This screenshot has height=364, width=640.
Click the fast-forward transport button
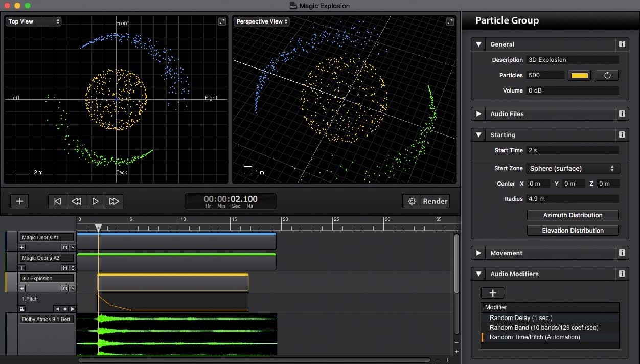pos(114,201)
